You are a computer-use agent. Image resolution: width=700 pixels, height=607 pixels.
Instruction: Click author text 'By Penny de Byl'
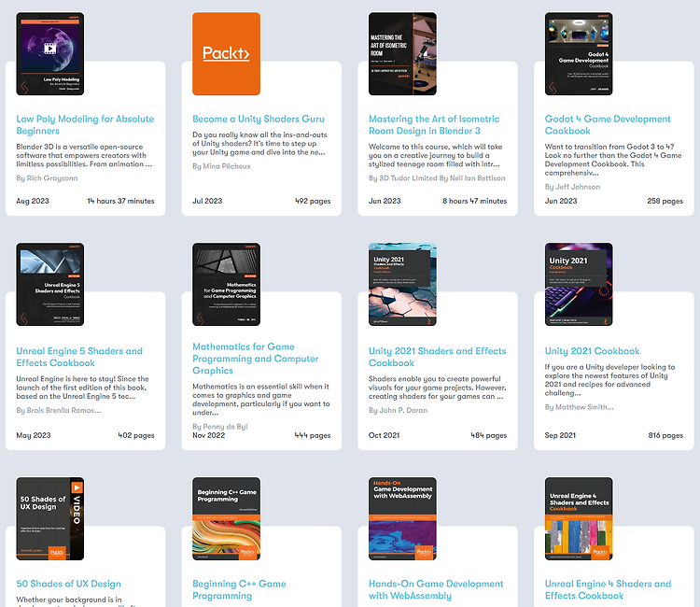pos(220,427)
